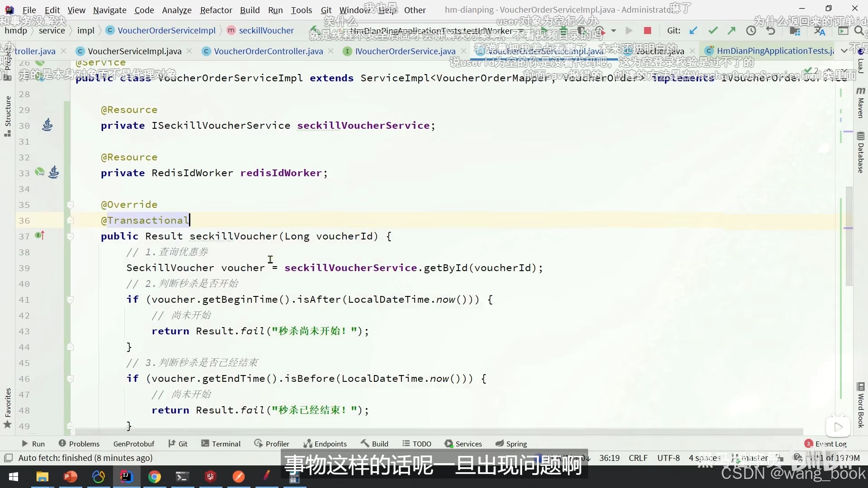The height and width of the screenshot is (488, 868).
Task: Collapse the seckillVoucher method fold marker on line 37
Action: coord(70,236)
